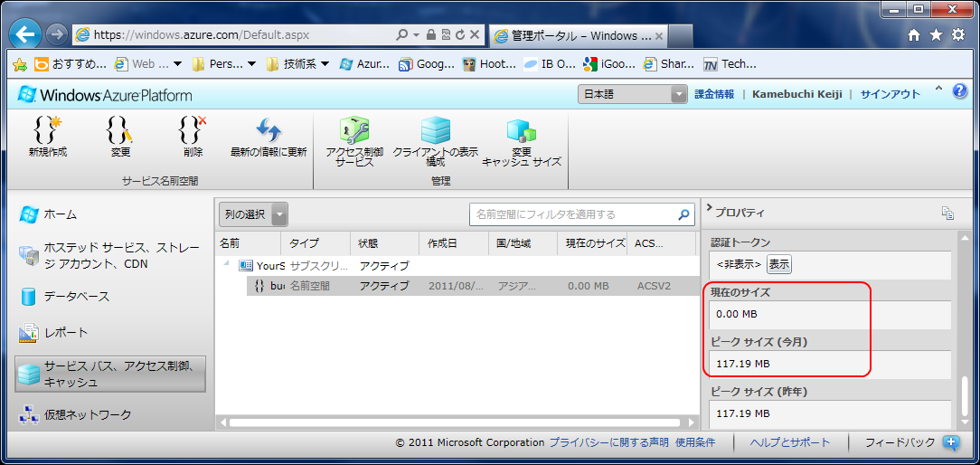
Task: Open 日本語 language dropdown
Action: coord(633,94)
